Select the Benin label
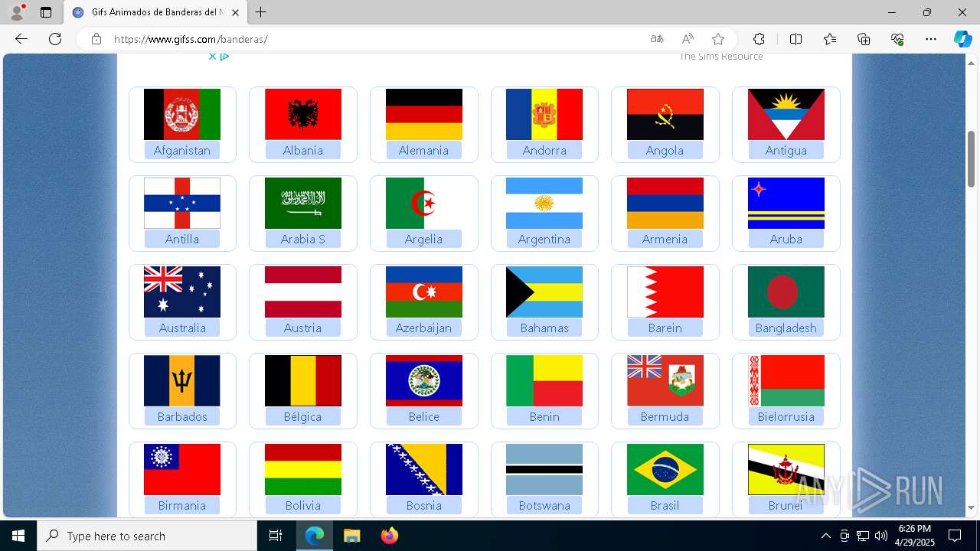Image resolution: width=980 pixels, height=551 pixels. tap(544, 417)
